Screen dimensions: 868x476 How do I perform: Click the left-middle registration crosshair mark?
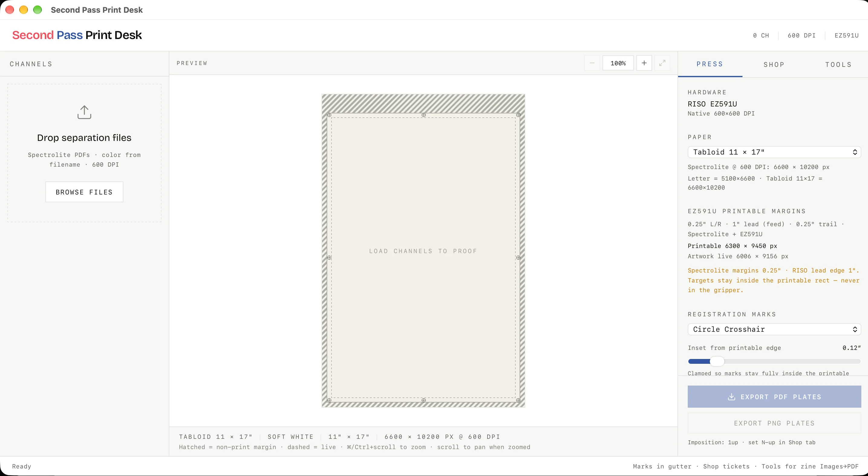tap(329, 257)
